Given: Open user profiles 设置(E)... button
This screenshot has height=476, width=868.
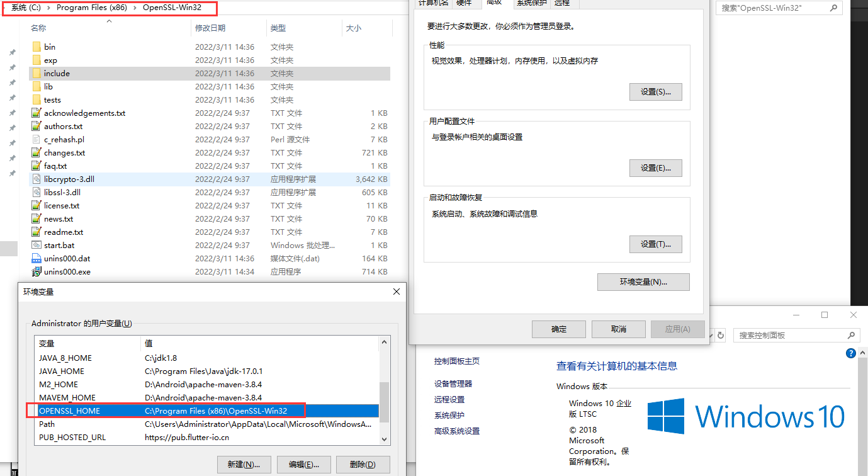Looking at the screenshot, I should pyautogui.click(x=655, y=168).
